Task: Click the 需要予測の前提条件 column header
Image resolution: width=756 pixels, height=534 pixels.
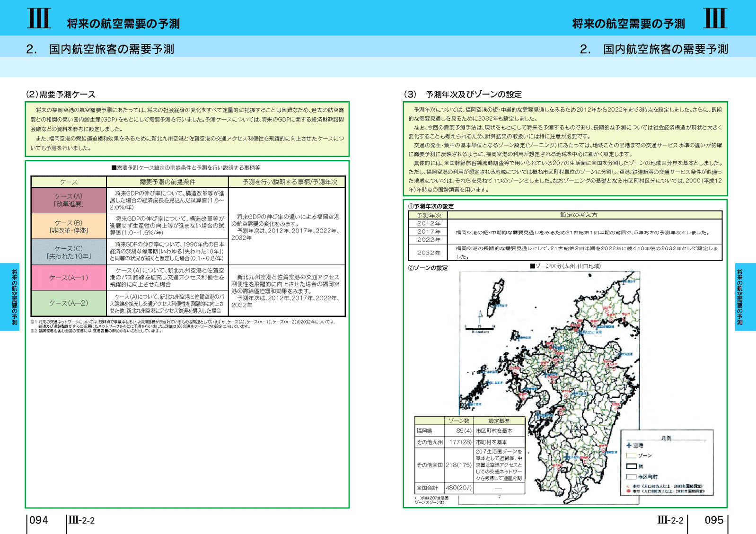Action: [x=167, y=182]
